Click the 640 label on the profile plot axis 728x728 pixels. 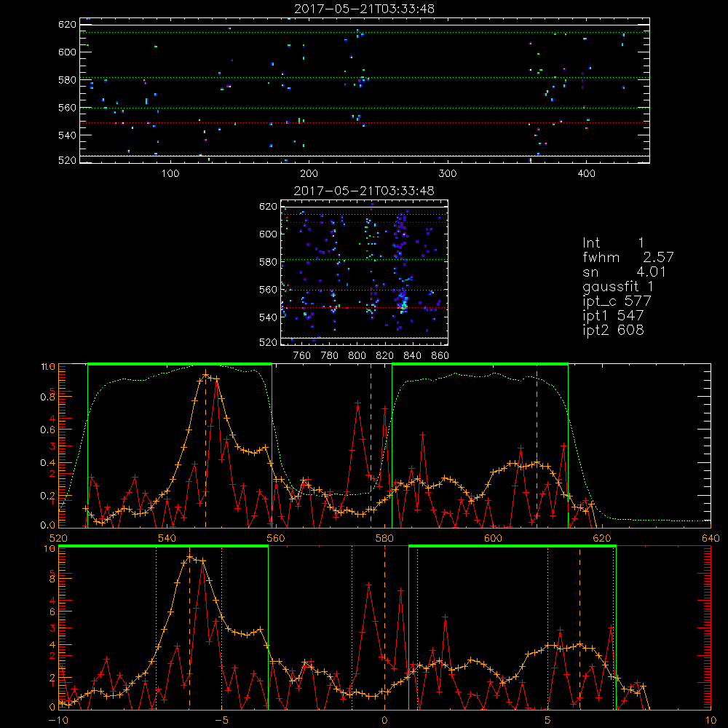pyautogui.click(x=711, y=538)
